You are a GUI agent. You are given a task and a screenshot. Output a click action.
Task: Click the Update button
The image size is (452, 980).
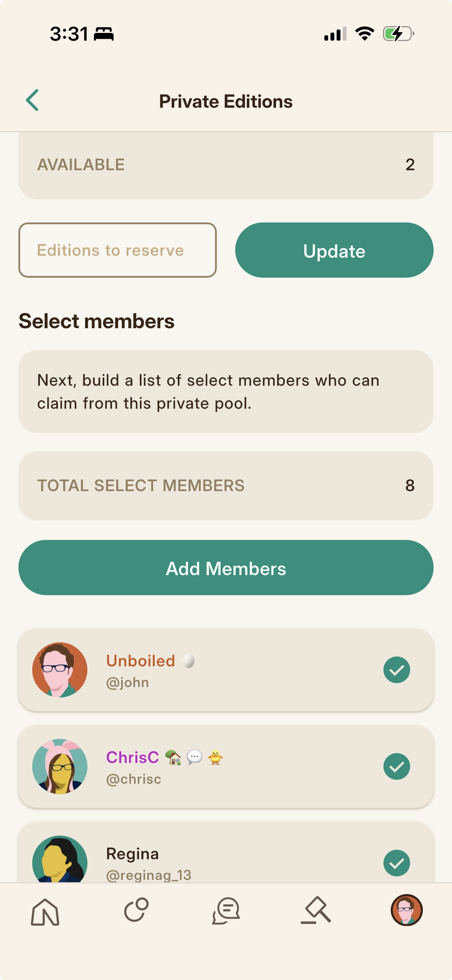click(334, 250)
